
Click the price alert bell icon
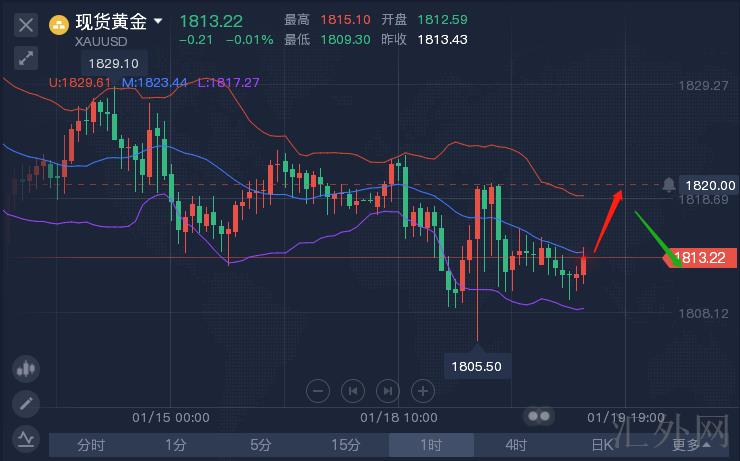click(x=668, y=185)
